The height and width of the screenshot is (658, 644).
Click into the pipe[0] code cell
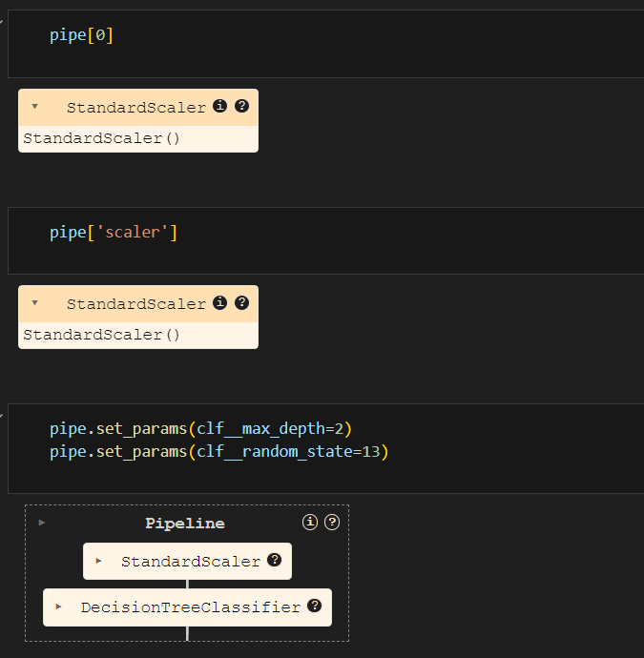point(325,44)
